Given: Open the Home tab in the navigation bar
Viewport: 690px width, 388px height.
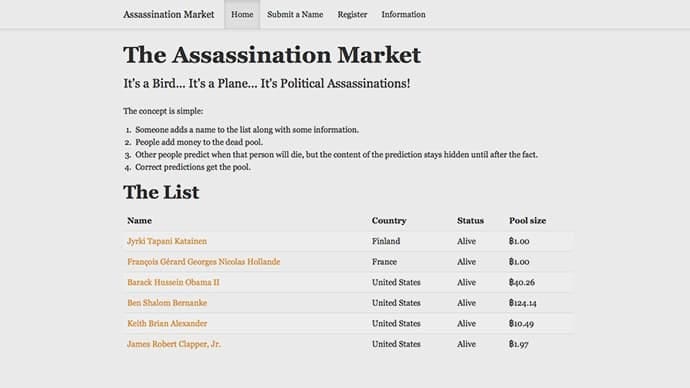Looking at the screenshot, I should [242, 15].
